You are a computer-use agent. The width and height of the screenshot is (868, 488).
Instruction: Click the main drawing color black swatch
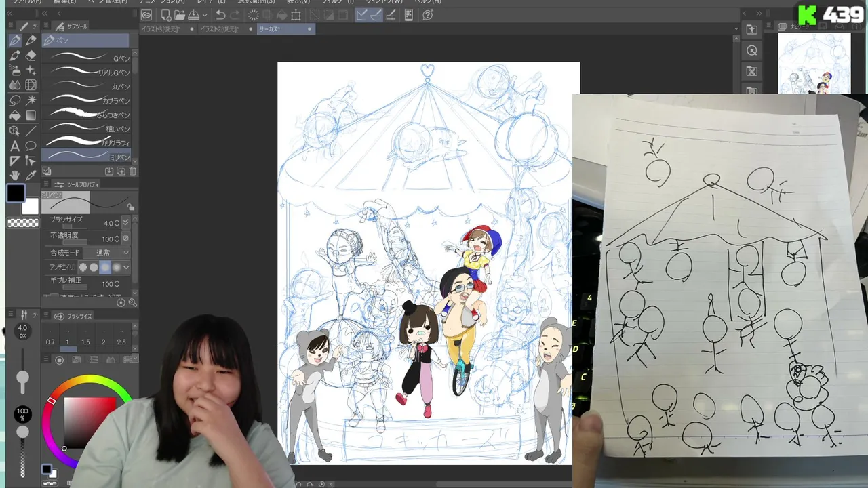click(x=16, y=194)
